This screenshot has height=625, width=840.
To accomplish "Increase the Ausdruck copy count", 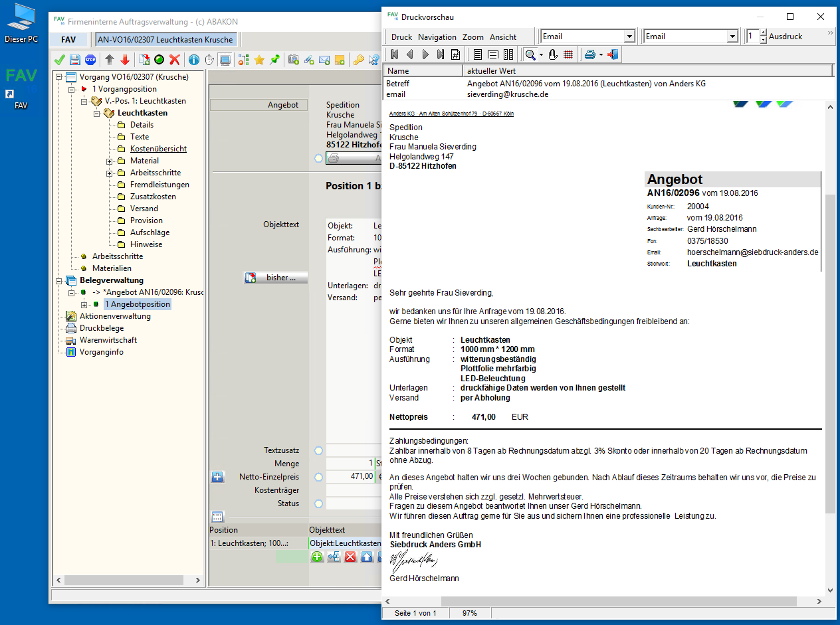I will click(763, 33).
